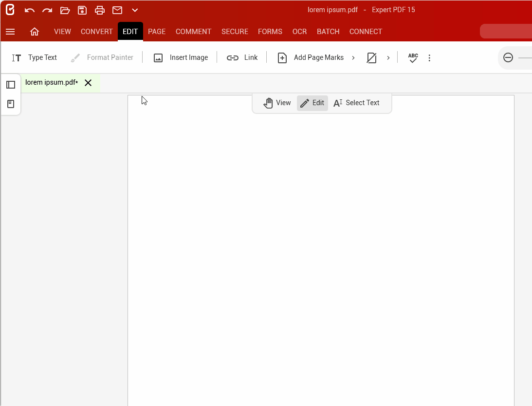Screen dimensions: 532x406
Task: Open the FORMS tab
Action: [x=270, y=32]
